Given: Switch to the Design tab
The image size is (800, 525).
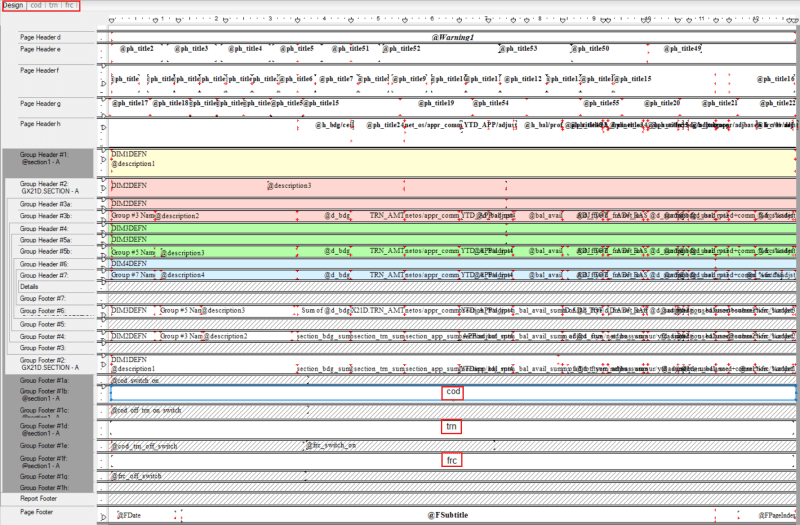Looking at the screenshot, I should [13, 5].
